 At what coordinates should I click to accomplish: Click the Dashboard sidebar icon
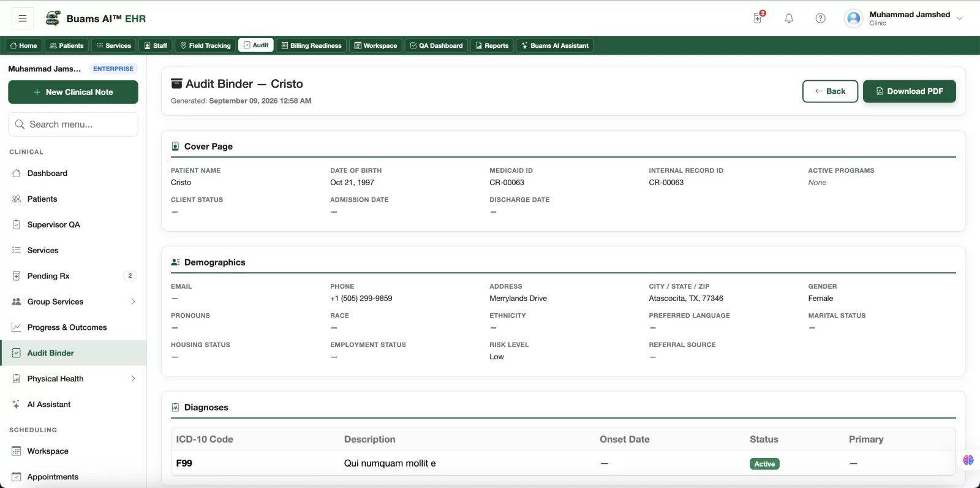pyautogui.click(x=17, y=173)
